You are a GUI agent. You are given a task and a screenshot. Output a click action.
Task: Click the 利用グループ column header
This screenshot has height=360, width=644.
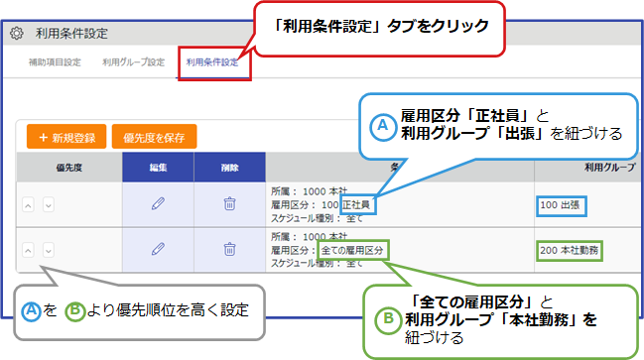609,167
